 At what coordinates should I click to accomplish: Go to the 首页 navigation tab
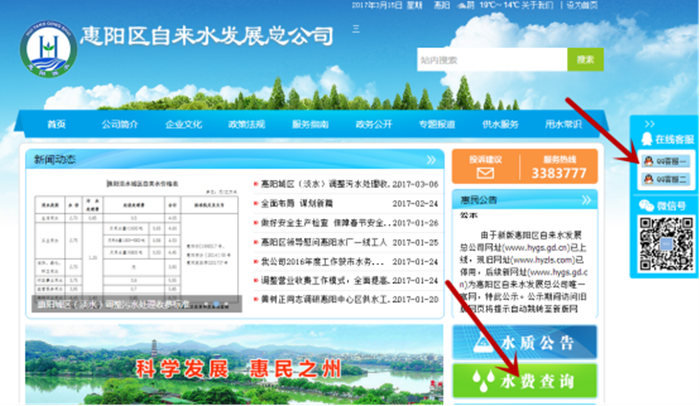(x=56, y=124)
